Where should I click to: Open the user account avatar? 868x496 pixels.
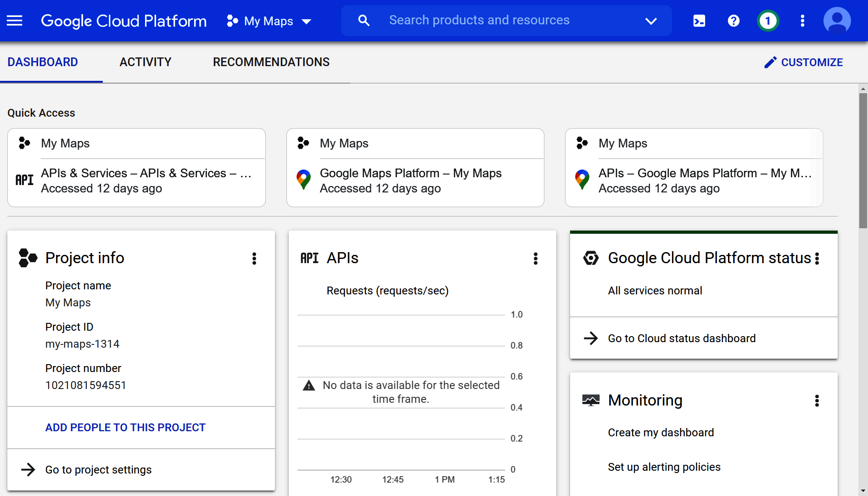pyautogui.click(x=837, y=21)
